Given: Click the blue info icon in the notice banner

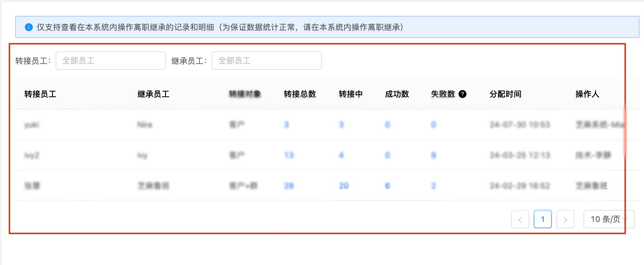Looking at the screenshot, I should pyautogui.click(x=29, y=27).
